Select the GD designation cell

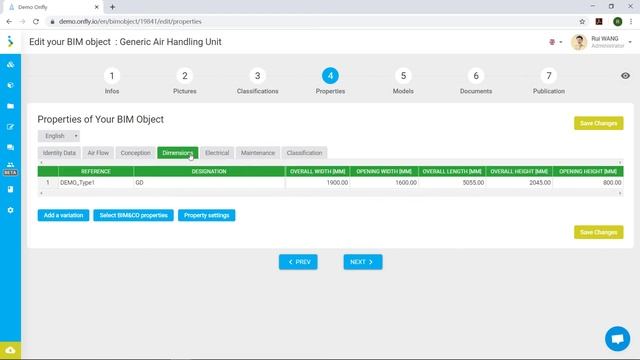point(209,182)
